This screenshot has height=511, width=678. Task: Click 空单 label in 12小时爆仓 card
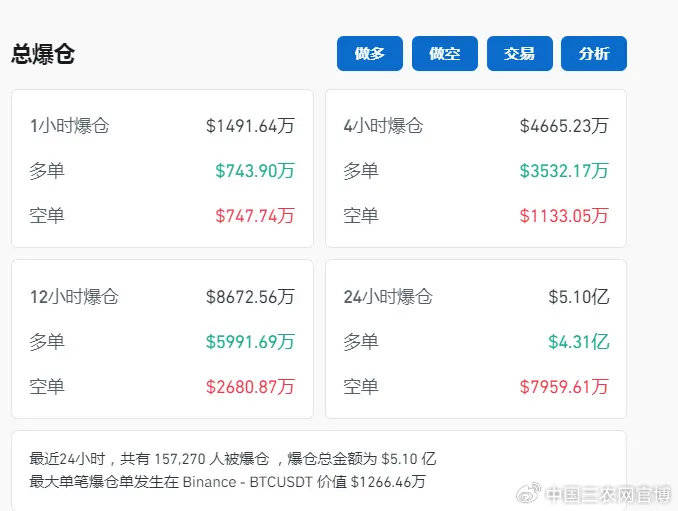[x=47, y=387]
